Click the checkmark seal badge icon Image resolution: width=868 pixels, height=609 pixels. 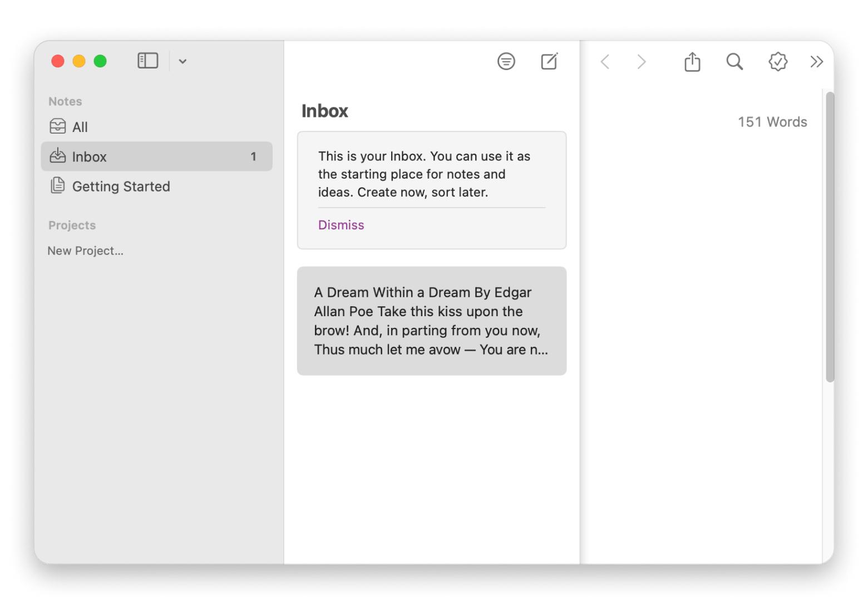778,61
